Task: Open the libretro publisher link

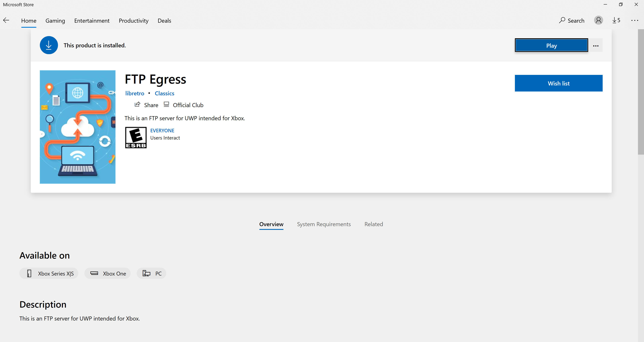Action: point(134,93)
